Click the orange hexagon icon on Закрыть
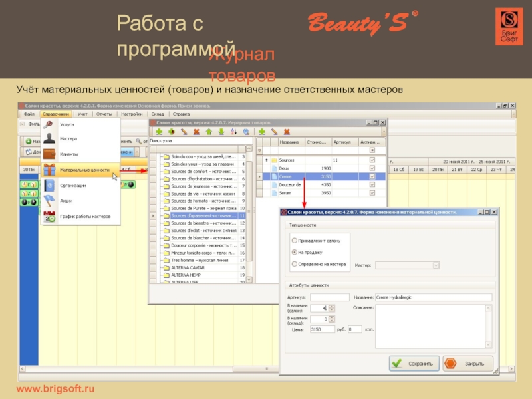 [x=451, y=363]
